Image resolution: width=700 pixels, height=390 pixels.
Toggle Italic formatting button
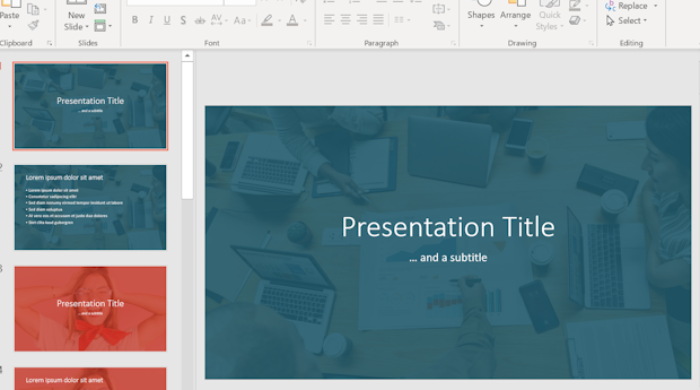coord(151,20)
